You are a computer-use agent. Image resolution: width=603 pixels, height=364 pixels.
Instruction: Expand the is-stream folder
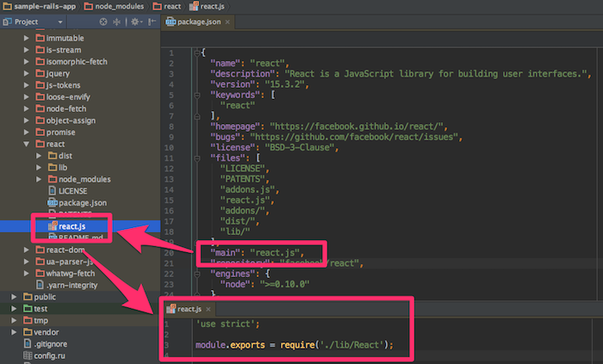tap(26, 50)
